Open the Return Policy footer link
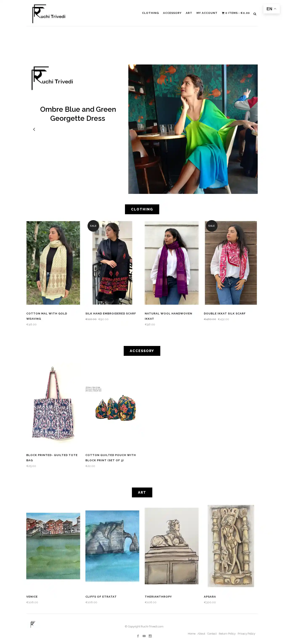The image size is (284, 644). tap(227, 633)
